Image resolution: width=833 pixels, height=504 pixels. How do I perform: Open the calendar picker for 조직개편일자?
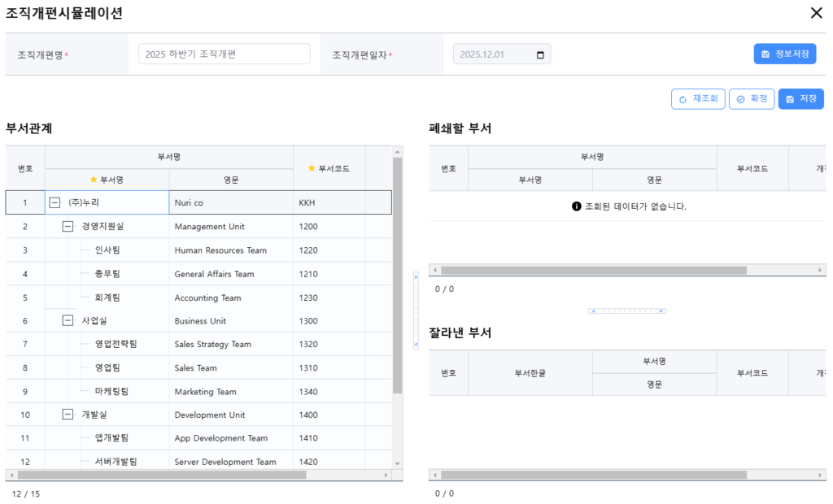(541, 54)
